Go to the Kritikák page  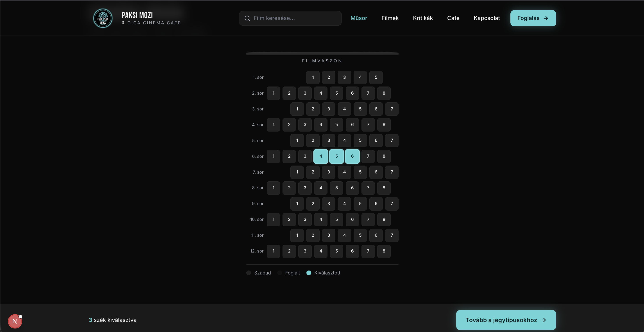point(423,18)
